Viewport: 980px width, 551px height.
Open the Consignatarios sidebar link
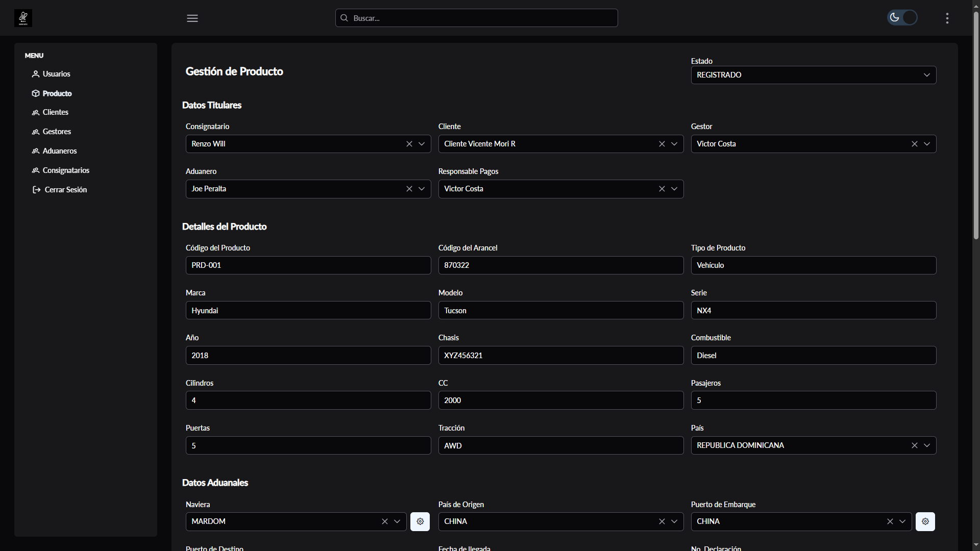66,170
